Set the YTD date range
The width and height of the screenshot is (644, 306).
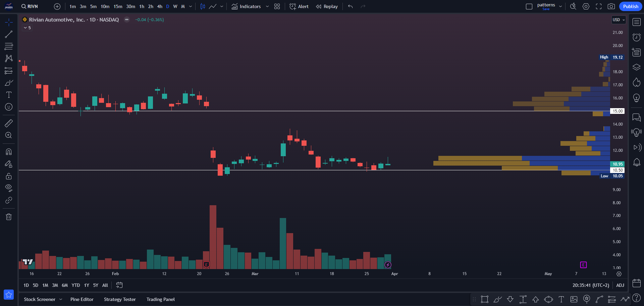[x=76, y=285]
